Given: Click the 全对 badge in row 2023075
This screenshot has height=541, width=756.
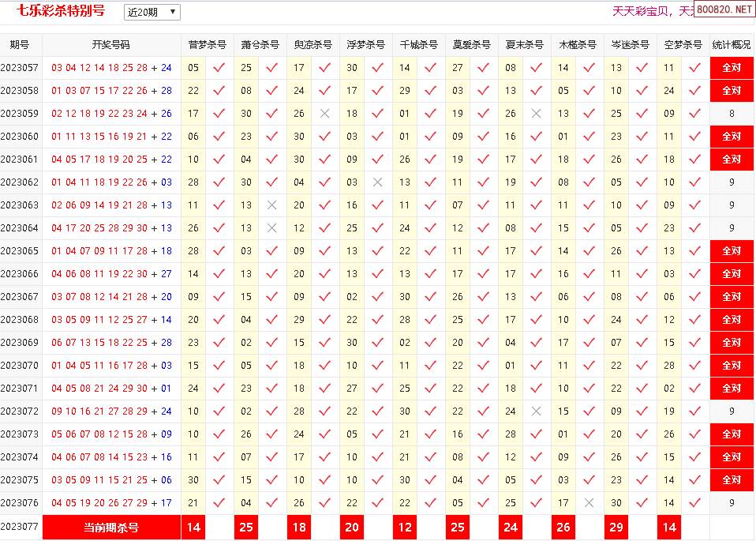Looking at the screenshot, I should tap(732, 480).
